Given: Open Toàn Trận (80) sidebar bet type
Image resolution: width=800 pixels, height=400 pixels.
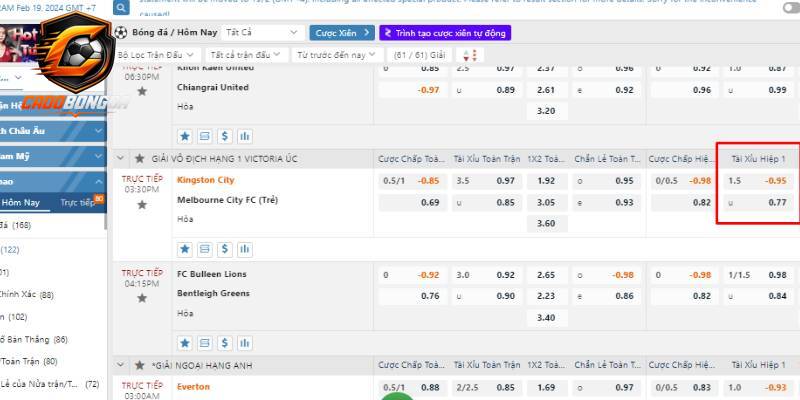Looking at the screenshot, I should coord(29,362).
